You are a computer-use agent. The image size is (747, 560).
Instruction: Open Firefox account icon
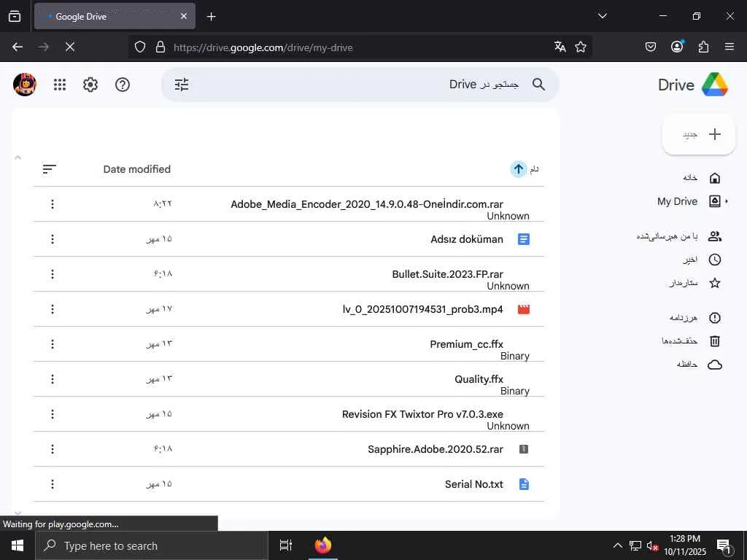pos(677,47)
